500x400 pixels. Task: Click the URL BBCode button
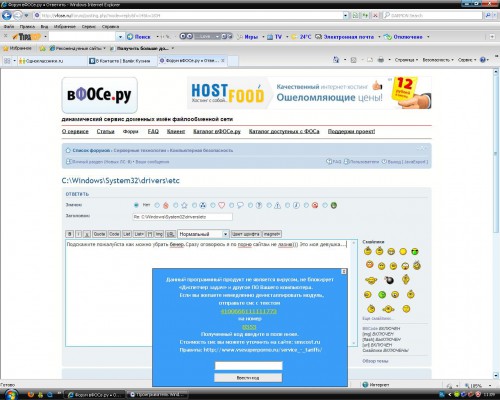coord(170,234)
